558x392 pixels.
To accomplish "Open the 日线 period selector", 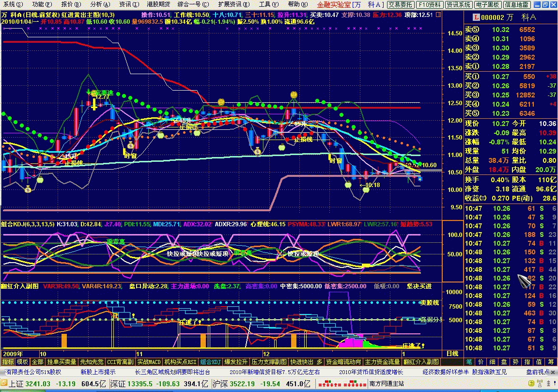I will click(452, 354).
